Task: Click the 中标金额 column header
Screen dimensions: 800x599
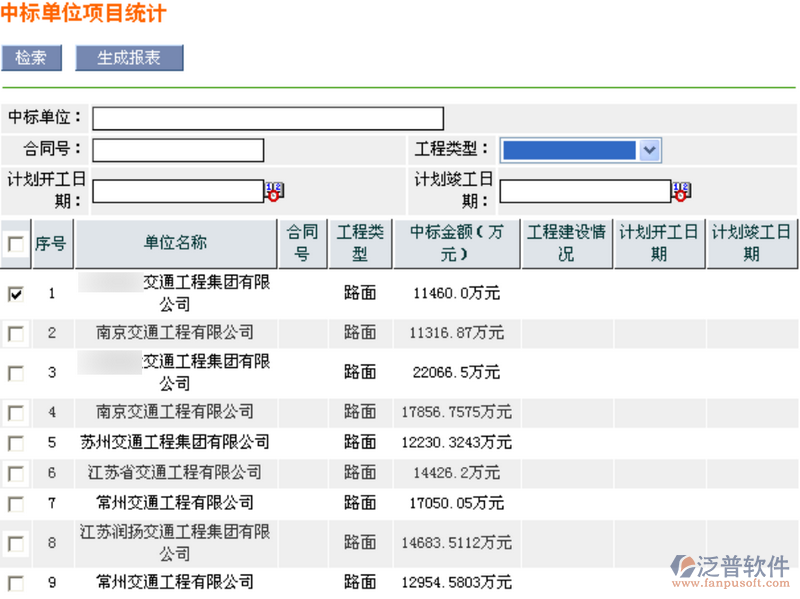Action: click(x=457, y=243)
